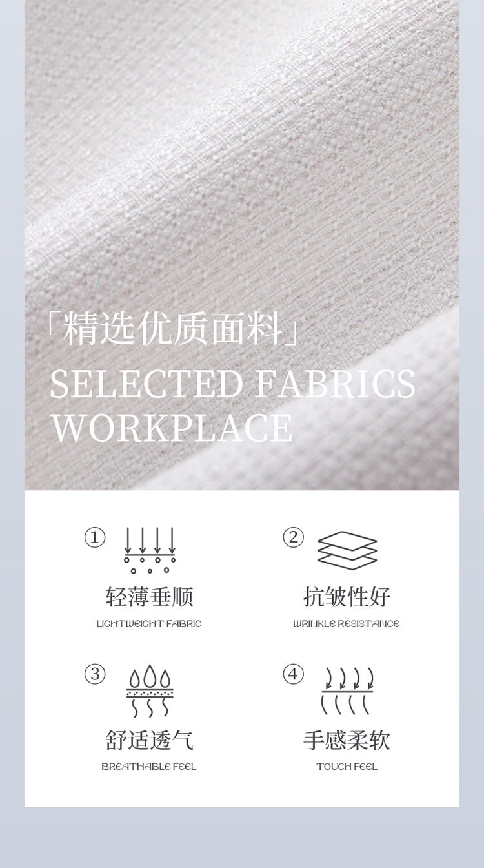
Task: Click the stacked layers wrinkle resistance icon
Action: coord(347,550)
